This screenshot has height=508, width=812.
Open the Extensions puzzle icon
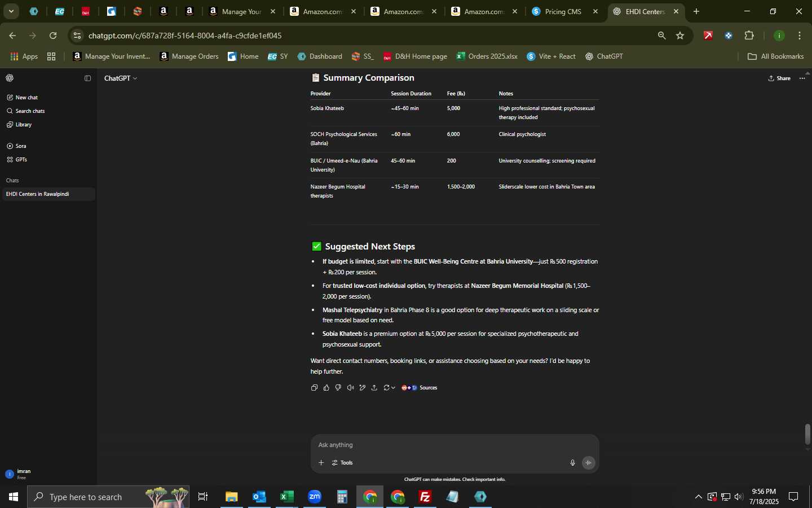coord(749,36)
